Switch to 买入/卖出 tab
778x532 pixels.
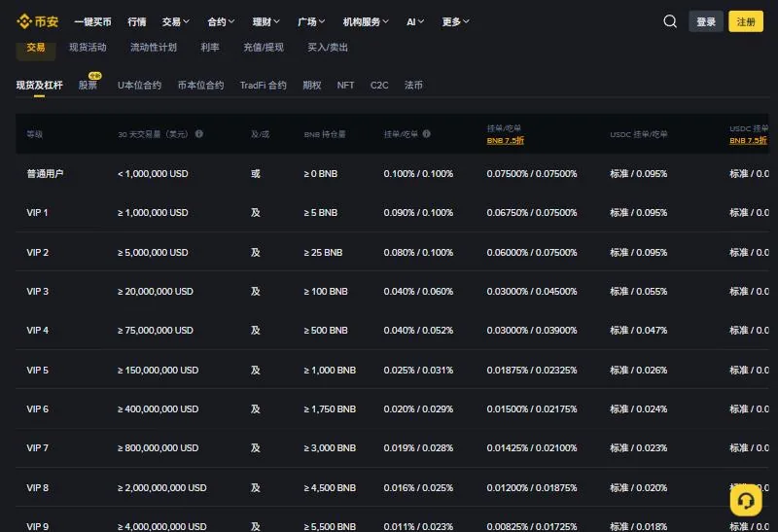[328, 47]
